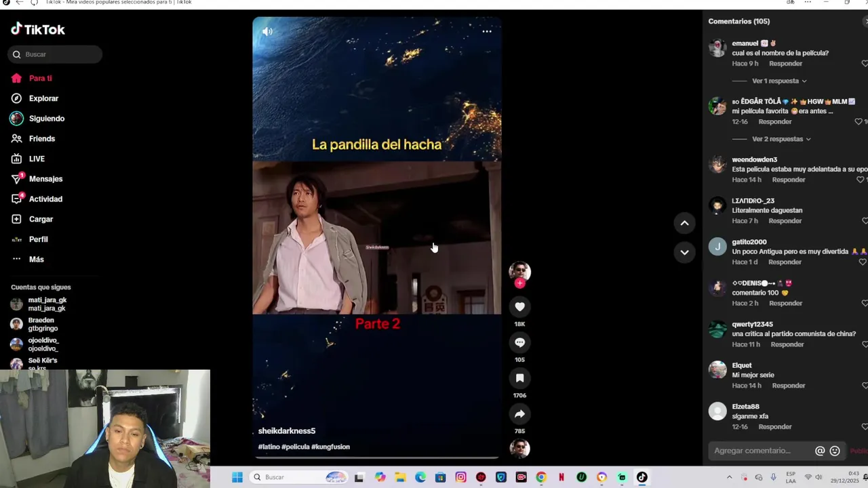Share the video with the arrow icon
The width and height of the screenshot is (868, 488).
519,414
